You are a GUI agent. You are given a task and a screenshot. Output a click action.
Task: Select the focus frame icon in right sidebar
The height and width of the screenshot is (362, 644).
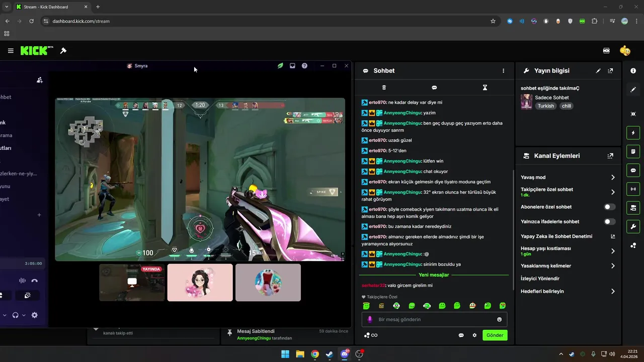click(633, 114)
